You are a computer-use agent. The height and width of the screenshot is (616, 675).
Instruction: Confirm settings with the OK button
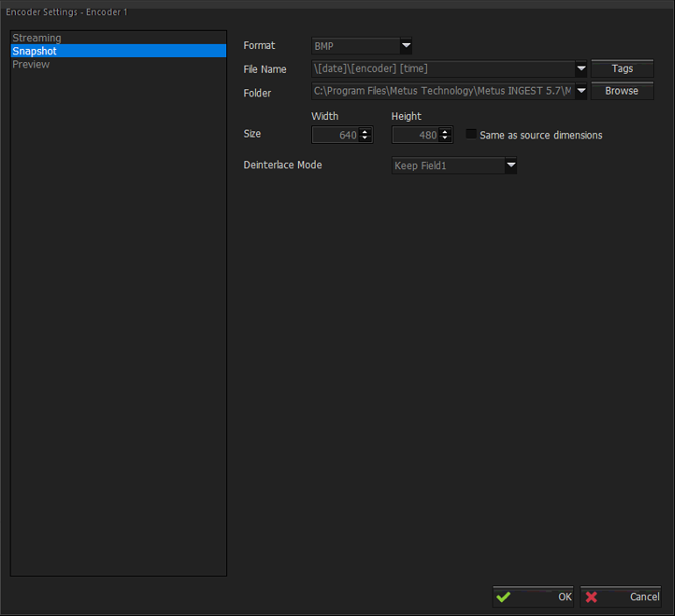click(x=533, y=597)
